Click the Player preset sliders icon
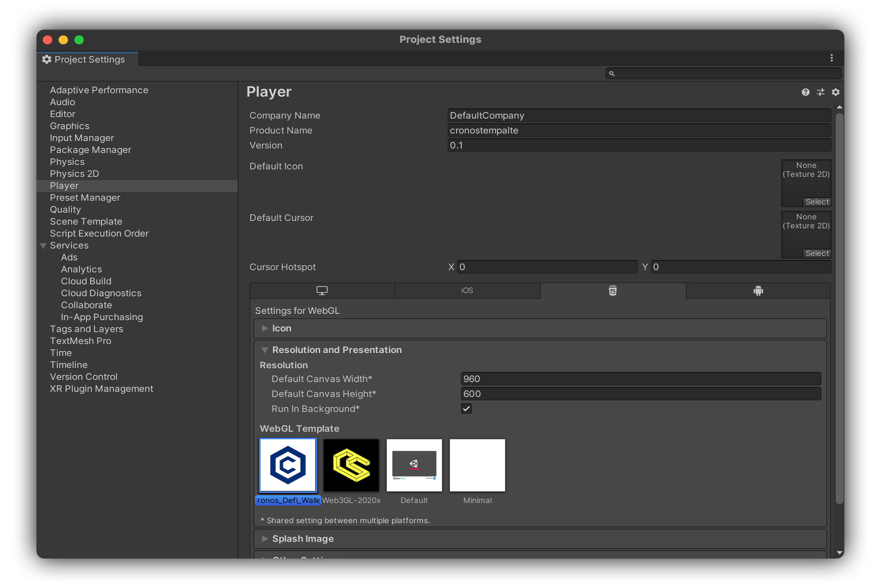This screenshot has width=882, height=588. (x=820, y=92)
